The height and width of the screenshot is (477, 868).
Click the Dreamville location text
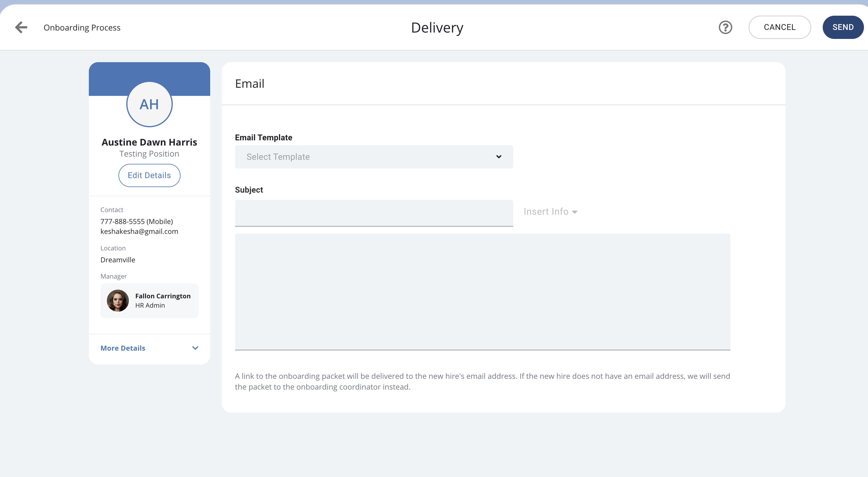click(118, 260)
